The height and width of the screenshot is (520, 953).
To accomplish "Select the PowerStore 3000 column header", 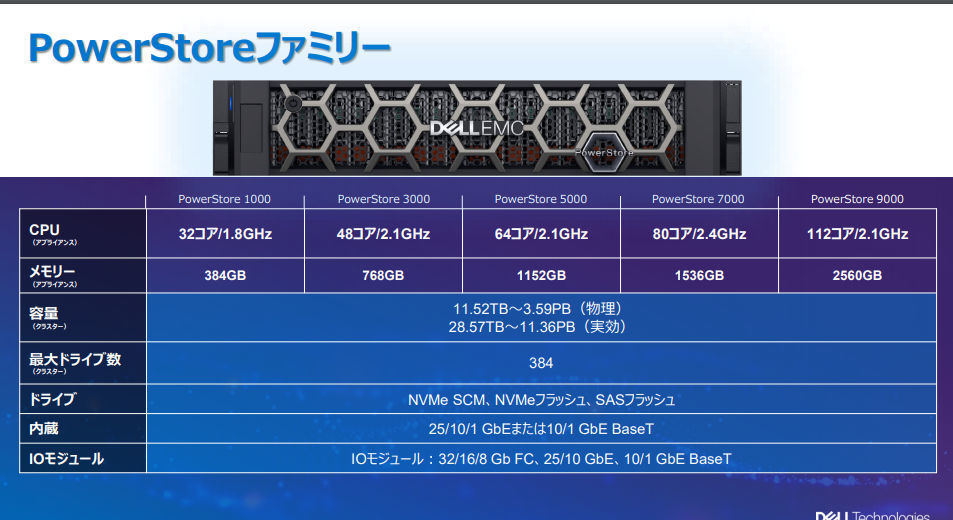I will pyautogui.click(x=384, y=199).
